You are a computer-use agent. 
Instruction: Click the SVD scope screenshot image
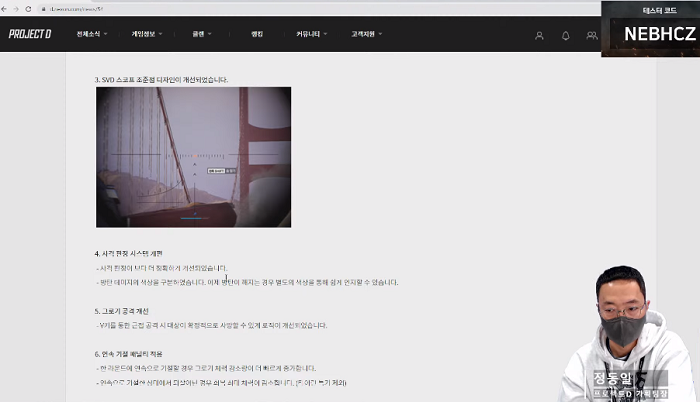(193, 156)
